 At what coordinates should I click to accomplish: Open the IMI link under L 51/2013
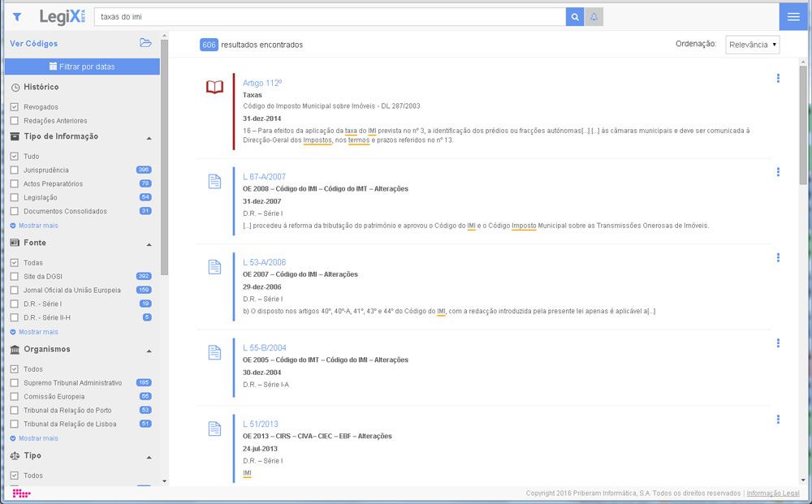click(247, 473)
